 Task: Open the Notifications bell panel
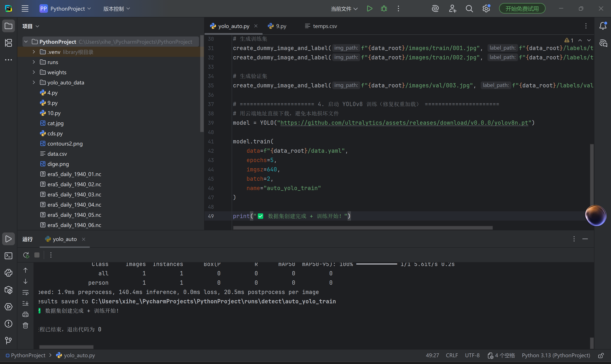603,26
